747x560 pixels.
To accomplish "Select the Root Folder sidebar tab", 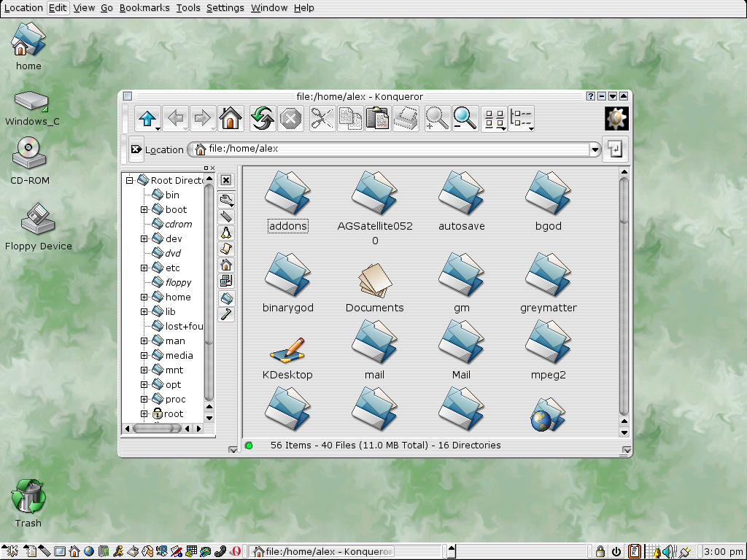I will coord(226,298).
